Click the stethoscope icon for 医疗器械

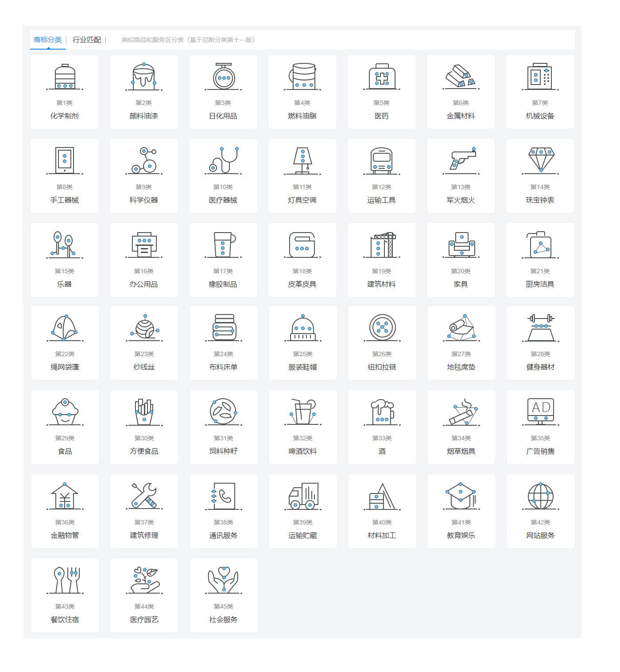click(x=224, y=160)
